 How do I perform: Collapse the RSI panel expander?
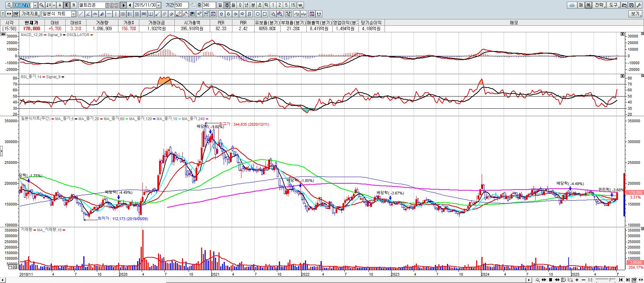point(622,76)
